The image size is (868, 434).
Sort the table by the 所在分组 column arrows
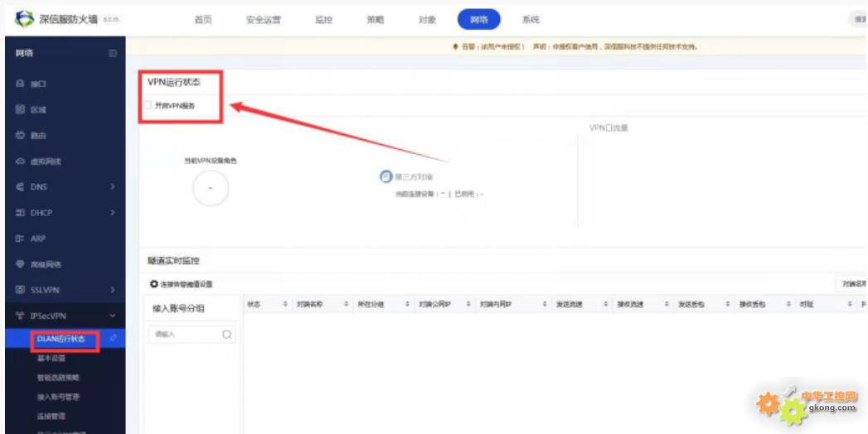point(407,305)
